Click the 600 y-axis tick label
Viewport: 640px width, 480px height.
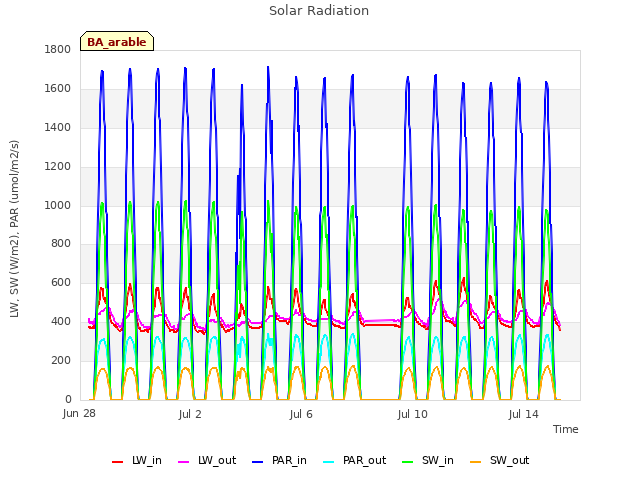pos(61,282)
